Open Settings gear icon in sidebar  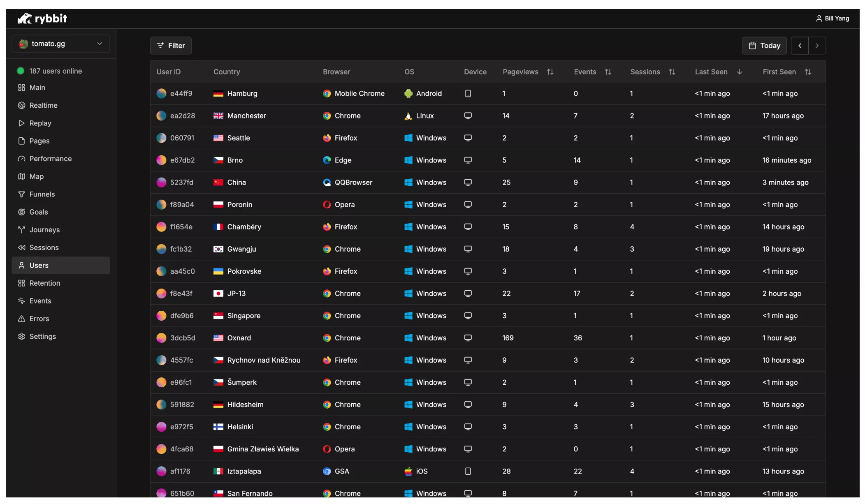tap(21, 336)
